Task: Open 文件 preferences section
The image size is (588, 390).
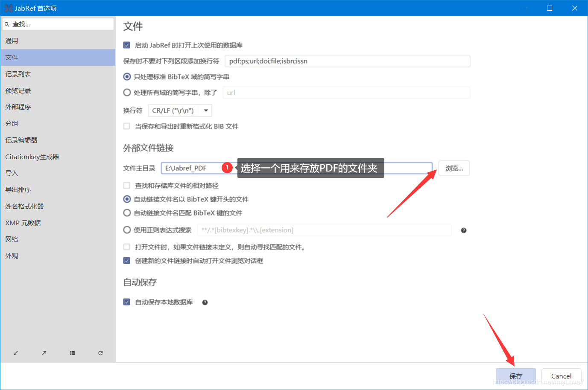Action: click(x=58, y=57)
